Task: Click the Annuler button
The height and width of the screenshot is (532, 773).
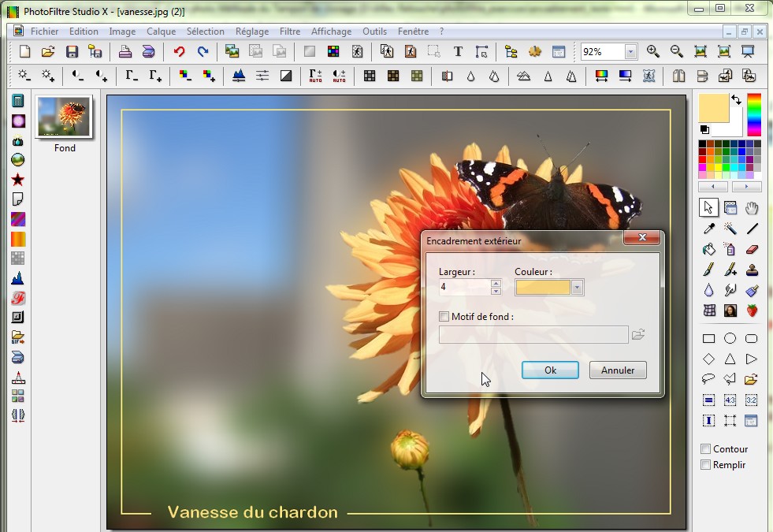Action: (618, 370)
